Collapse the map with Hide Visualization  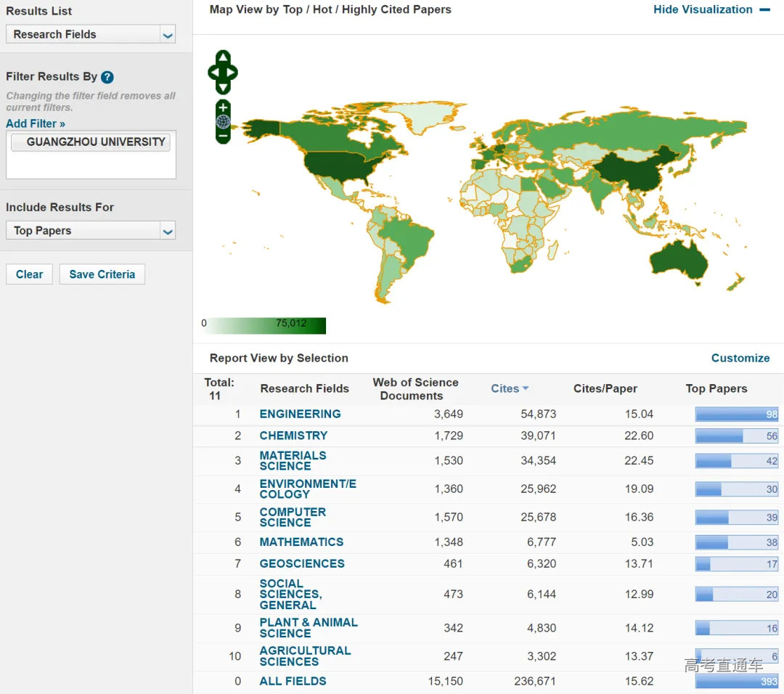point(711,9)
